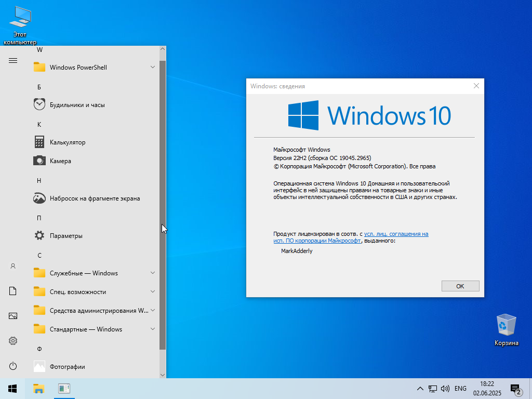Select the Этот компьютер desktop icon
Image resolution: width=532 pixels, height=399 pixels.
(20, 26)
